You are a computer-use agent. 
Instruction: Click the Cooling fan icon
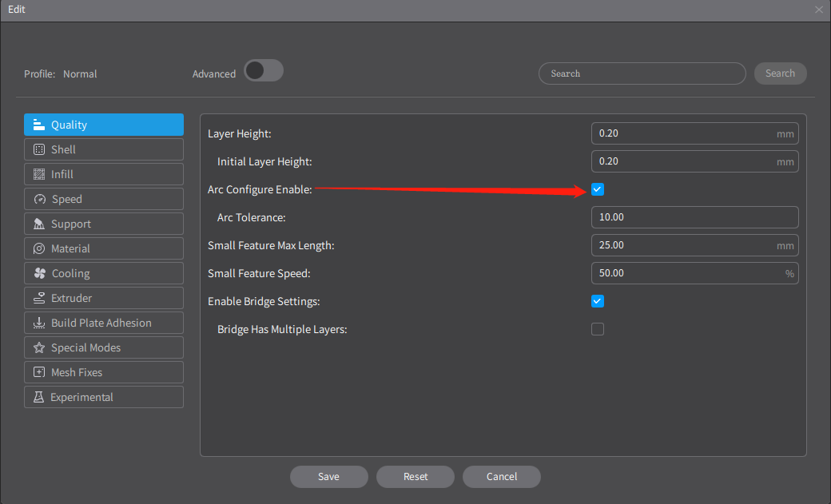pyautogui.click(x=40, y=273)
